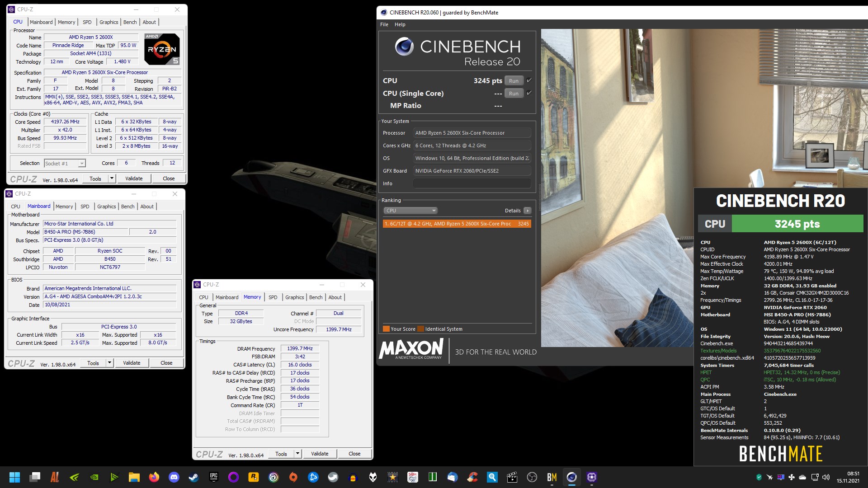Screen dimensions: 868x488
Task: Click the Details arrow in the Ranking panel
Action: click(527, 211)
